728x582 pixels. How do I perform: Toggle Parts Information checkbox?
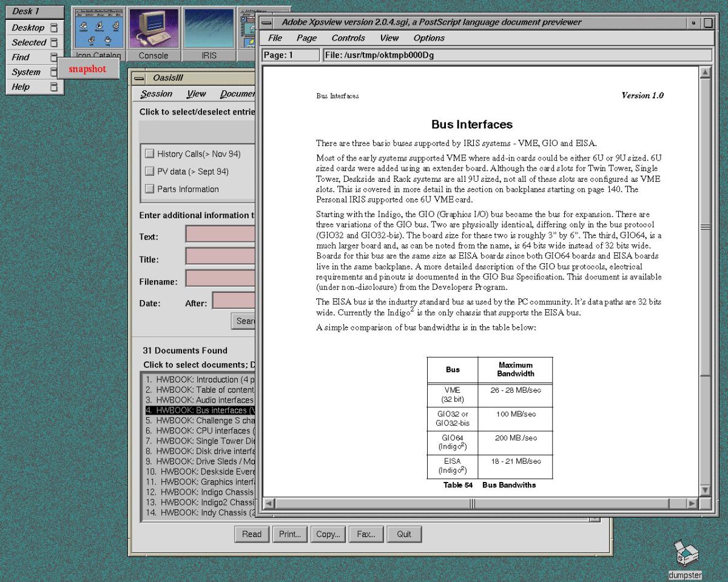[x=149, y=189]
